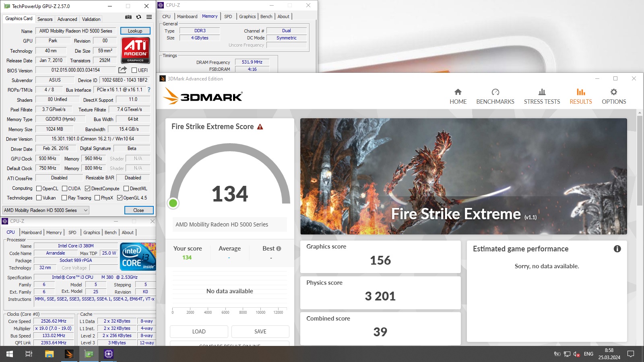The image size is (644, 362).
Task: Click the Fire Strike Extreme banner image
Action: click(x=464, y=176)
